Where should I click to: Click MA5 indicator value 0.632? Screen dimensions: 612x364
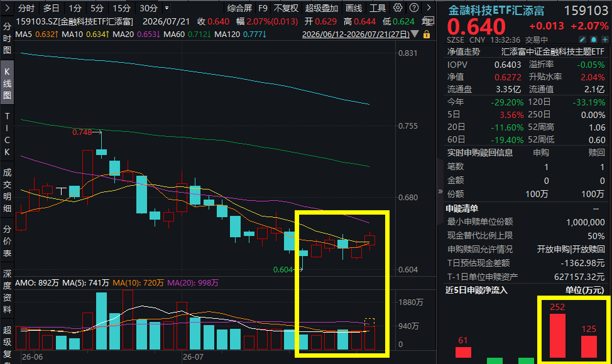tap(46, 35)
